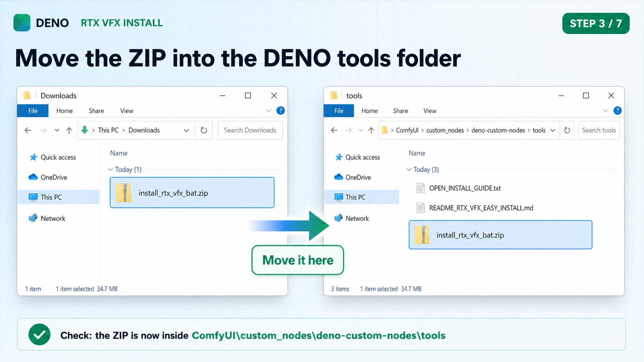Open Home tab in tools window
Image resolution: width=644 pixels, height=362 pixels.
tap(370, 111)
